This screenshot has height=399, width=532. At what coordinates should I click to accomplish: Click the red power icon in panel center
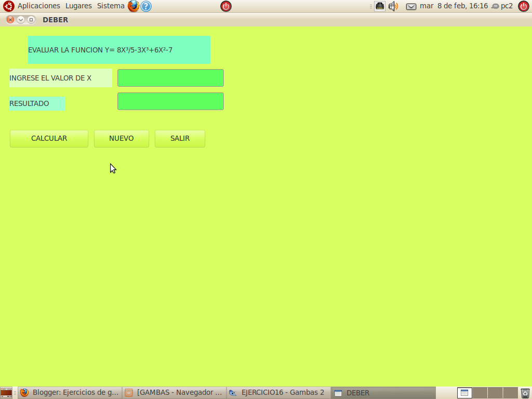tap(226, 6)
